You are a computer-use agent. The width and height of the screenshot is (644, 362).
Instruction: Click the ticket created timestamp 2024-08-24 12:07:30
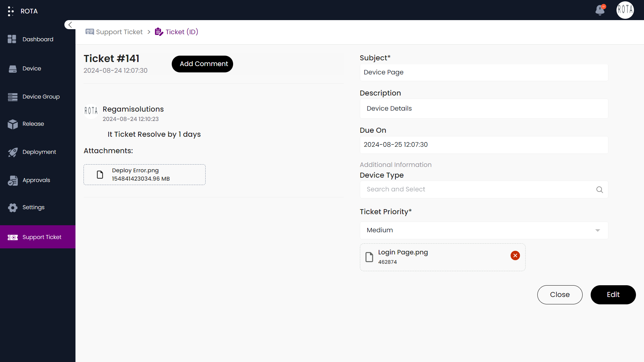pyautogui.click(x=115, y=71)
